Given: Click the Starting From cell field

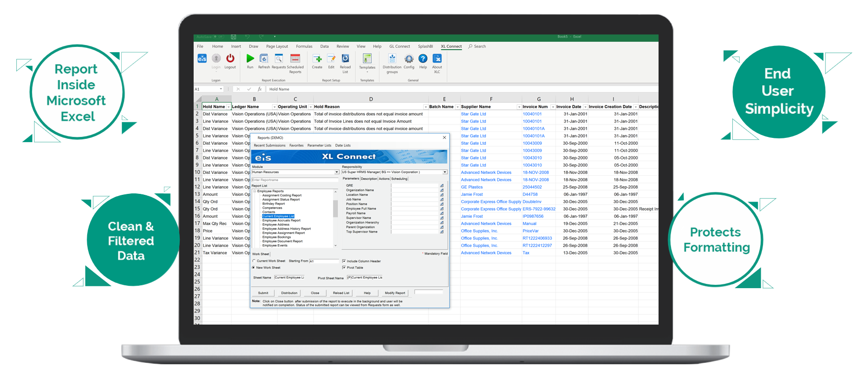Looking at the screenshot, I should click(x=324, y=261).
